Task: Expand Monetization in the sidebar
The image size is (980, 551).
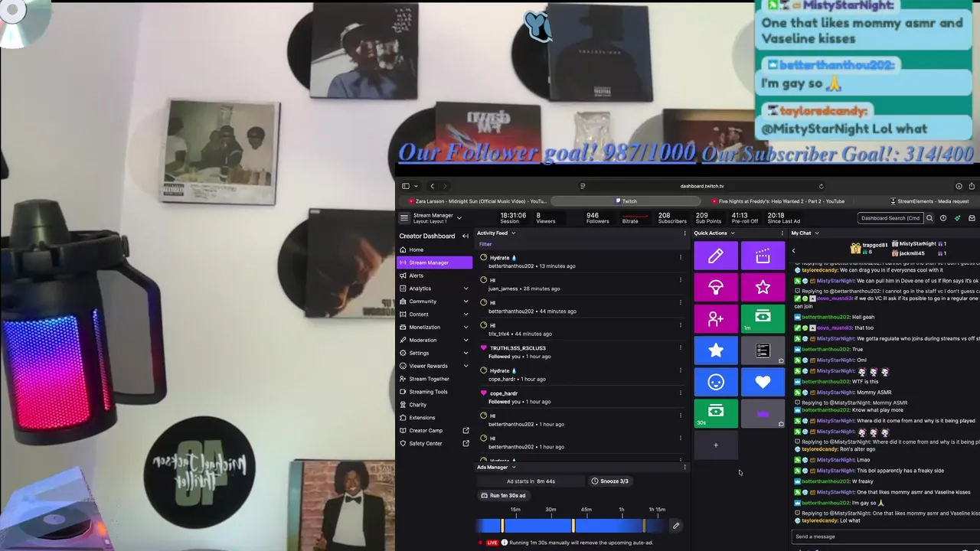Action: coord(465,328)
